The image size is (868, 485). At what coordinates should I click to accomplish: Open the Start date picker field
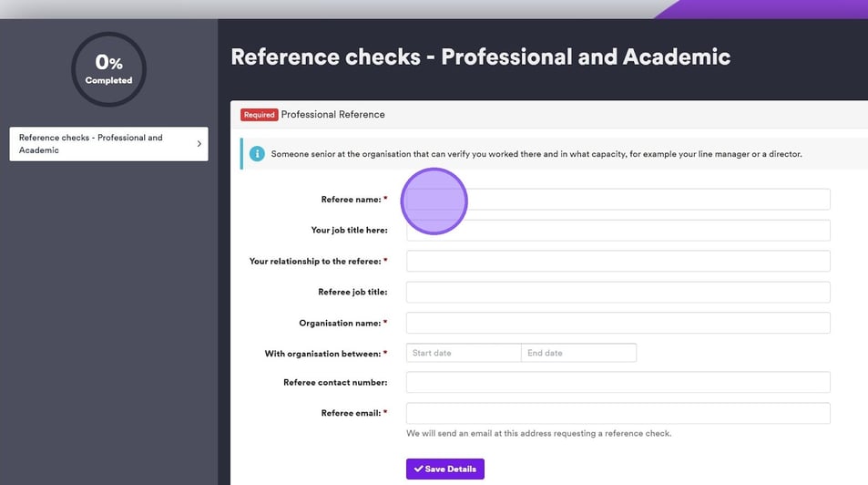pyautogui.click(x=464, y=353)
